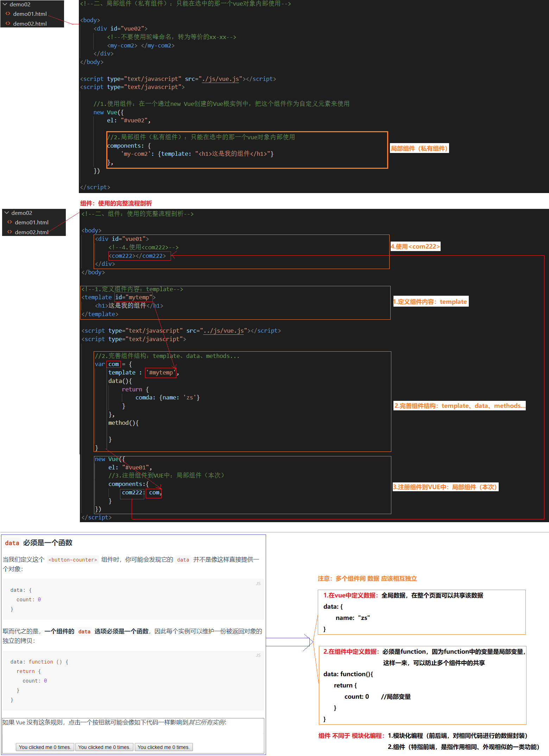Click the inline <button-counter> code tag

point(72,559)
